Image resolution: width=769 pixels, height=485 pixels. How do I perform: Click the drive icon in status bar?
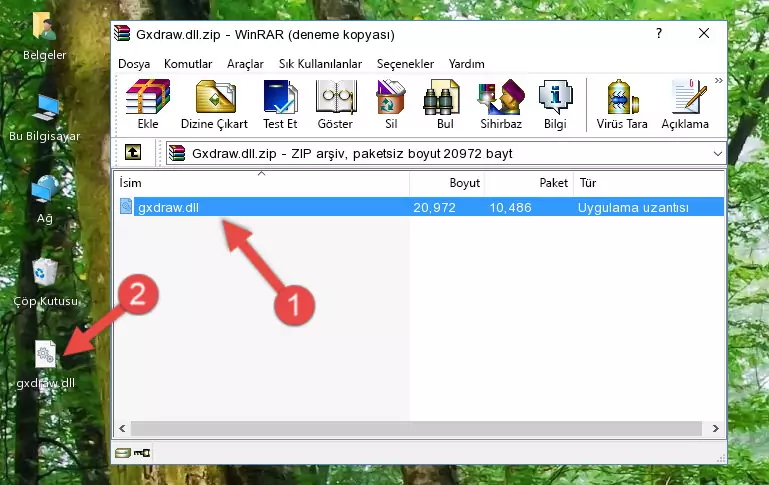123,453
